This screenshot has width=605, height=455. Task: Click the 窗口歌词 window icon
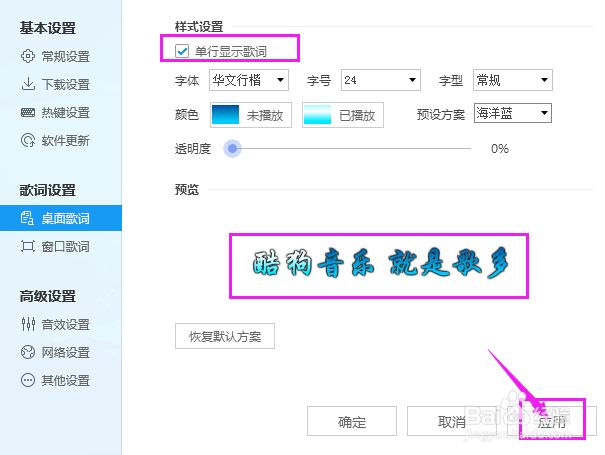(x=28, y=246)
